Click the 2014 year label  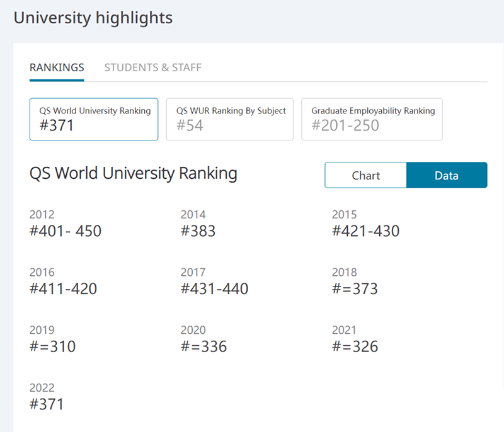193,215
